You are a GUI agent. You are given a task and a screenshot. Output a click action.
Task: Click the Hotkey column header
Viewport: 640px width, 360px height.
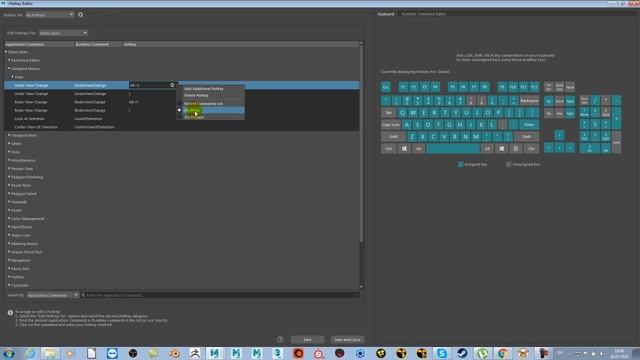240,44
